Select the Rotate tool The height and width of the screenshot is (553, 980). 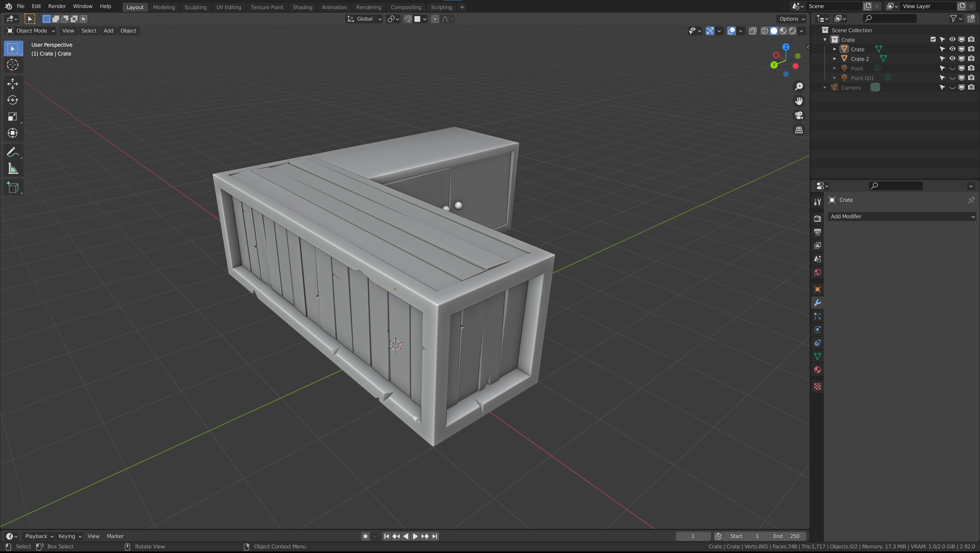[x=13, y=100]
